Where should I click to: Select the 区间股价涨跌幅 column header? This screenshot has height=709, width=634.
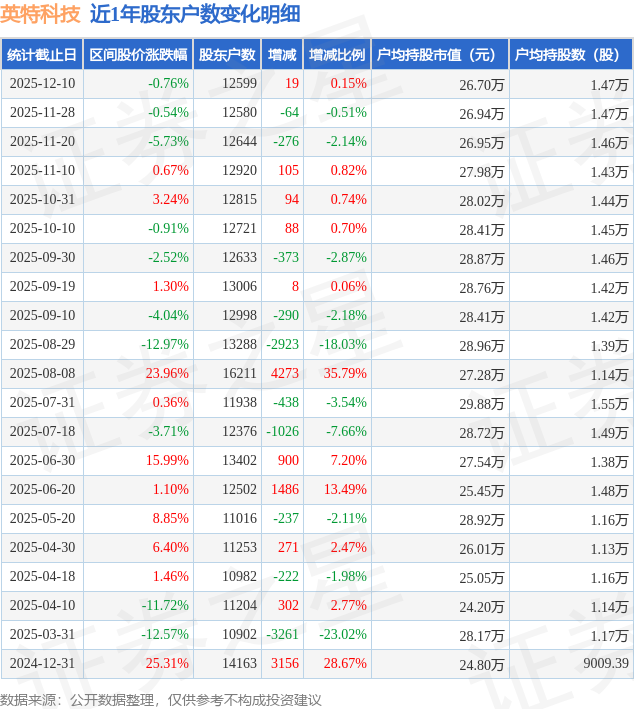click(137, 55)
